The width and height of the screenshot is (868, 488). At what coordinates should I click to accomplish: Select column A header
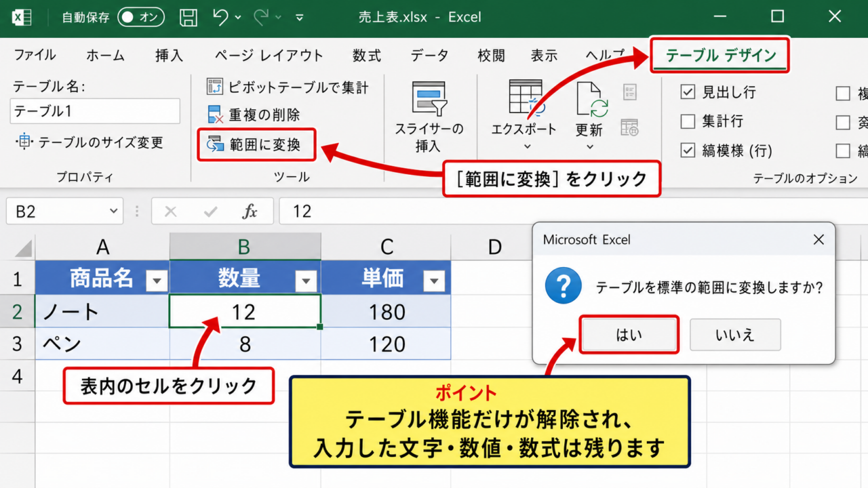[102, 246]
